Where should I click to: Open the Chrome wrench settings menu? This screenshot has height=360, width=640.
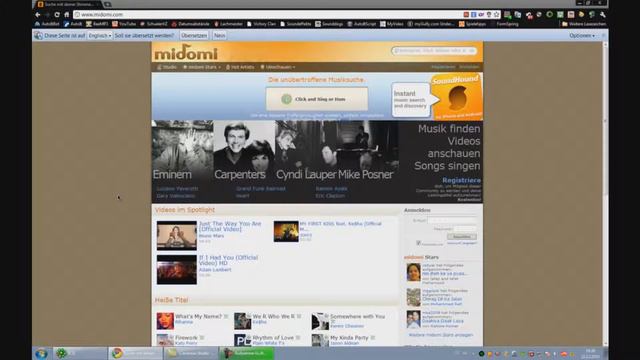point(602,14)
